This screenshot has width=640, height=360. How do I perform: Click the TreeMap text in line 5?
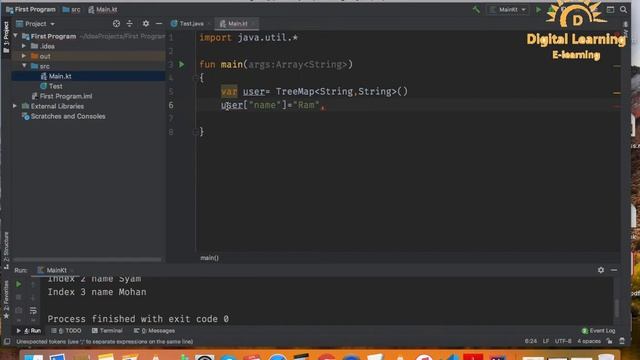[x=295, y=91]
